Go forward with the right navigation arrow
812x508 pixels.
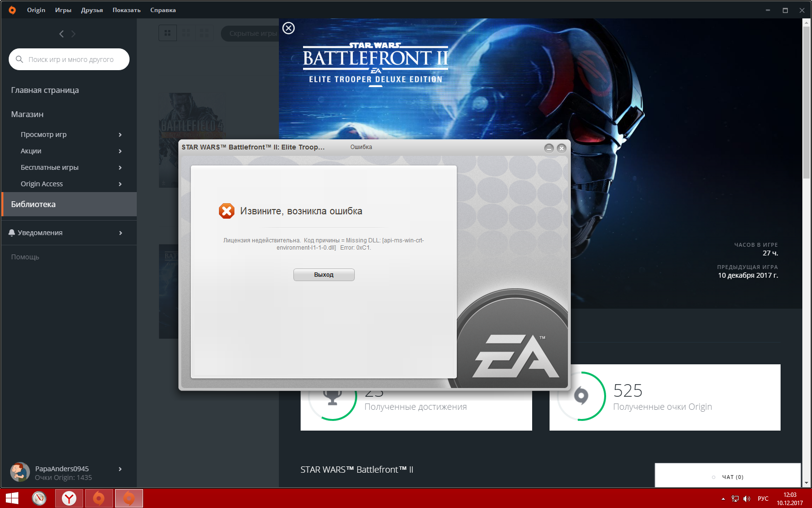tap(73, 34)
